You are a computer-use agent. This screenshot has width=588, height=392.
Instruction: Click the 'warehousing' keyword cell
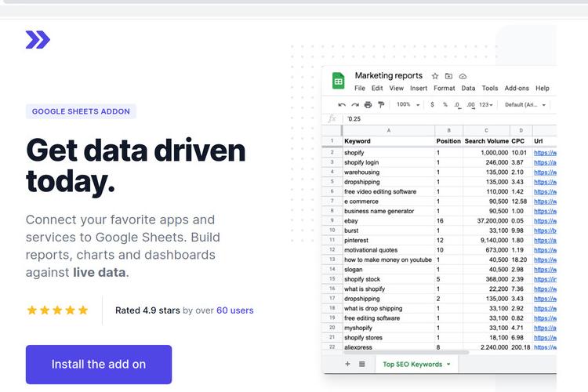tap(389, 172)
